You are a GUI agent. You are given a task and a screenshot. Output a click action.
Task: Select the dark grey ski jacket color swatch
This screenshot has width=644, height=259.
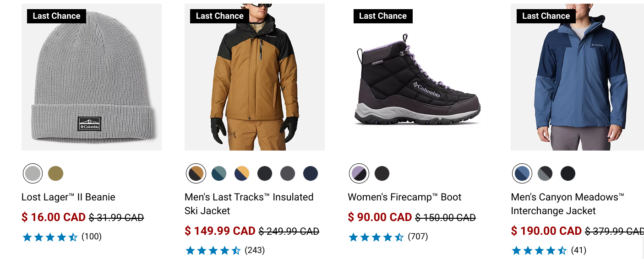point(288,173)
